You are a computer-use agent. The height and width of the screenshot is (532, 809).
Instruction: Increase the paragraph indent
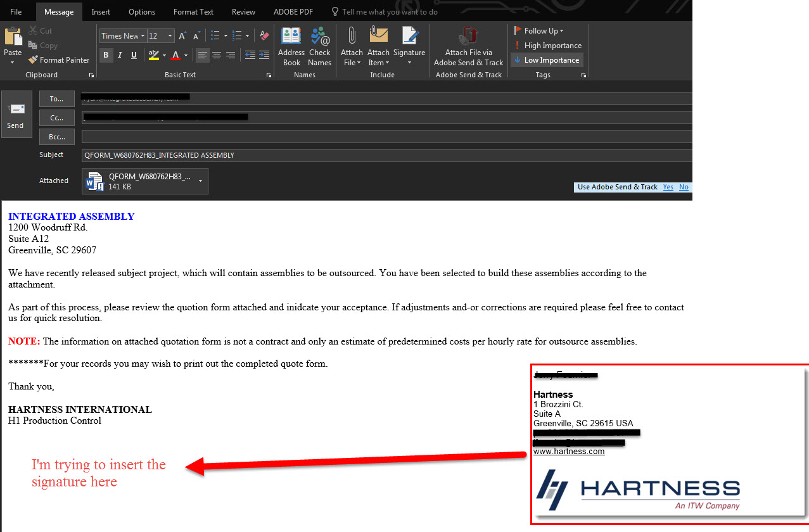(x=264, y=55)
